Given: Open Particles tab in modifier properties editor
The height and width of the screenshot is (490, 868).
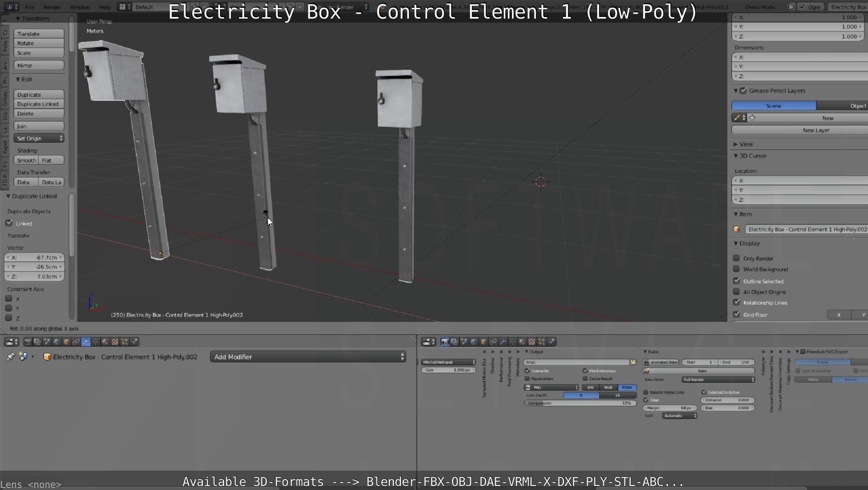Looking at the screenshot, I should (124, 342).
